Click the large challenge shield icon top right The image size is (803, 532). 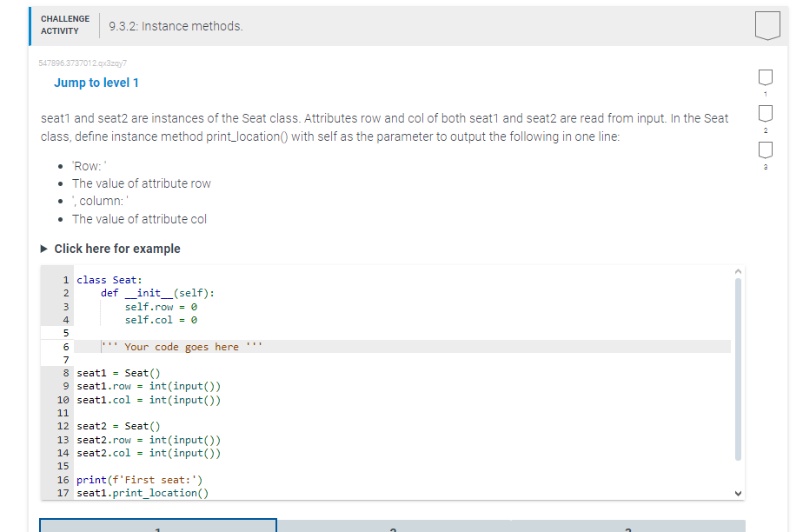767,27
